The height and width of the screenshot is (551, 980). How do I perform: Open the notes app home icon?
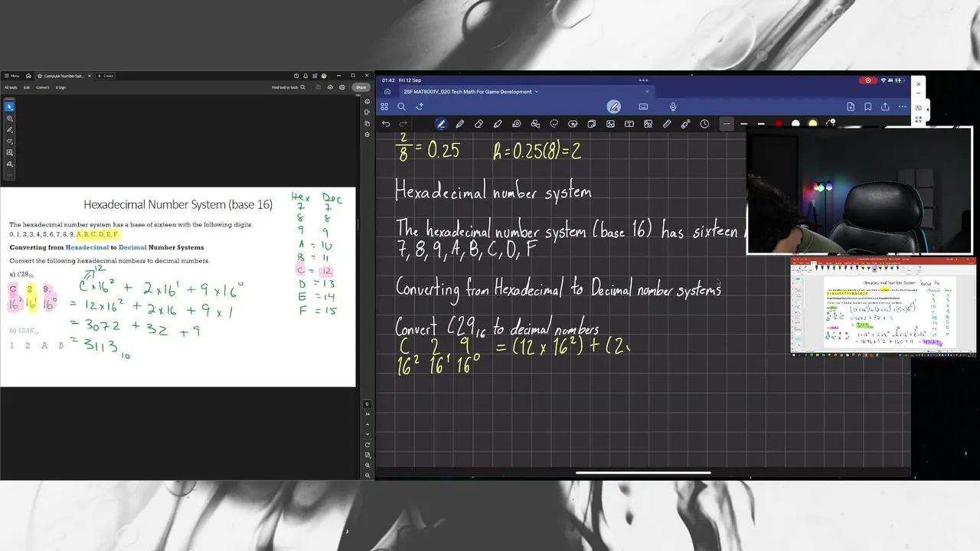pos(387,92)
